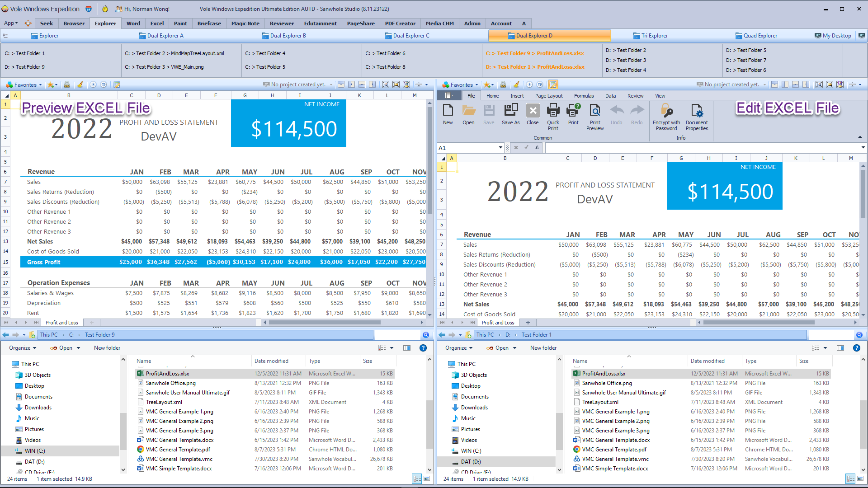Toggle the top-dock layout icon in right pane toolbar
Image resolution: width=868 pixels, height=488 pixels.
pos(775,84)
